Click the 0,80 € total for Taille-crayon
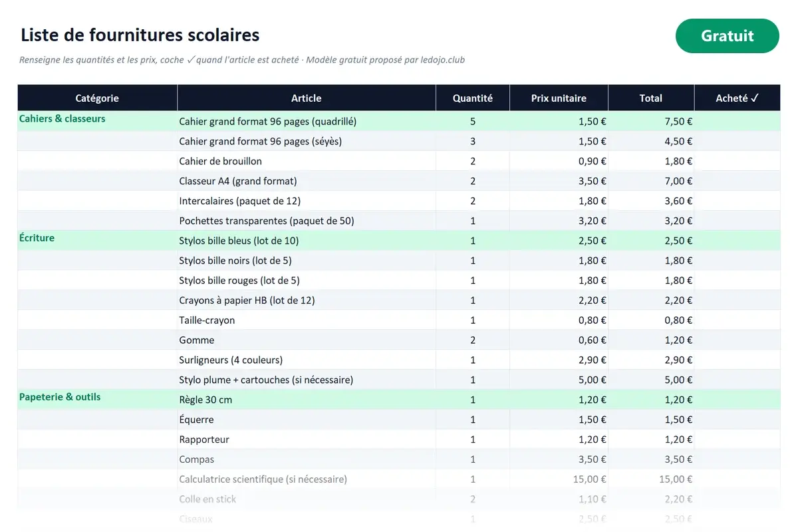 [x=651, y=320]
